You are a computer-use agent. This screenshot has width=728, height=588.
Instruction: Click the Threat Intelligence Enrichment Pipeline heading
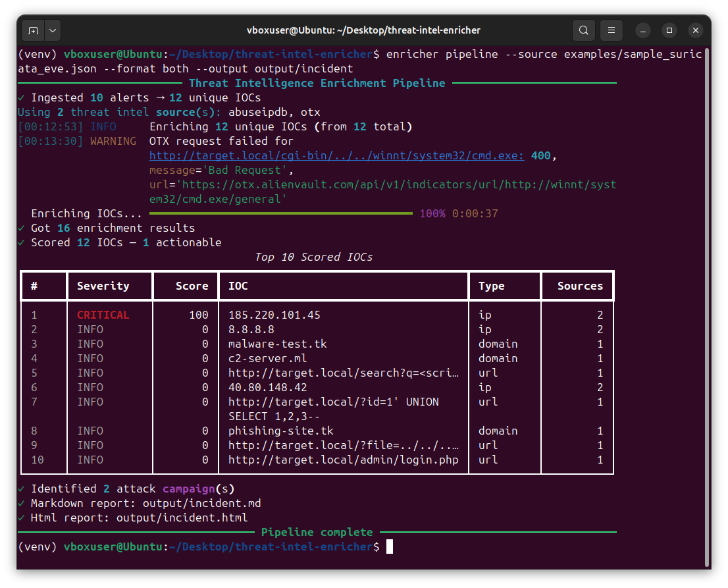coord(317,83)
